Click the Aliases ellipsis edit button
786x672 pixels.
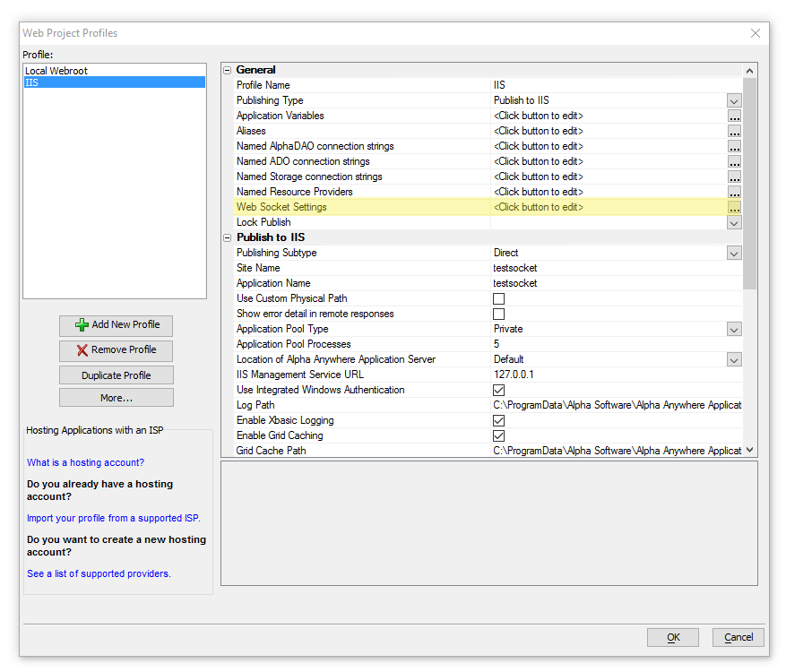tap(734, 132)
